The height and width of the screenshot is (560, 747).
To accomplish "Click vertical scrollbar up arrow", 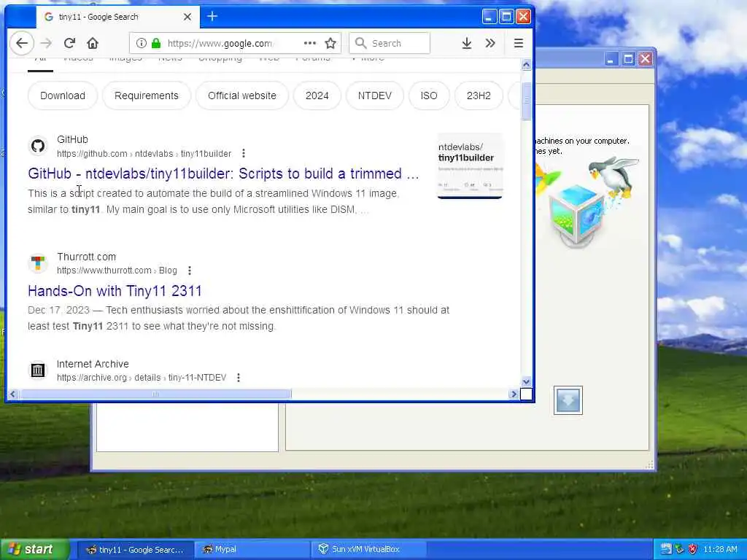I will coord(526,65).
